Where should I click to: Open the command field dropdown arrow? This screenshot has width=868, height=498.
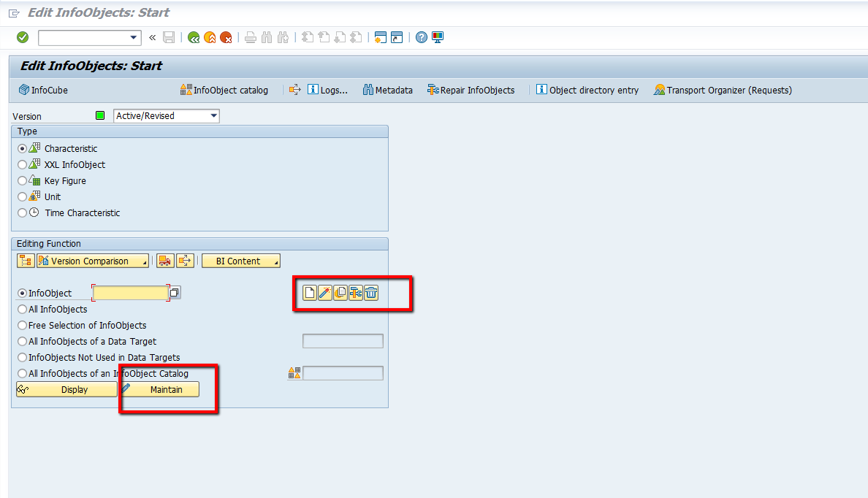pos(132,37)
